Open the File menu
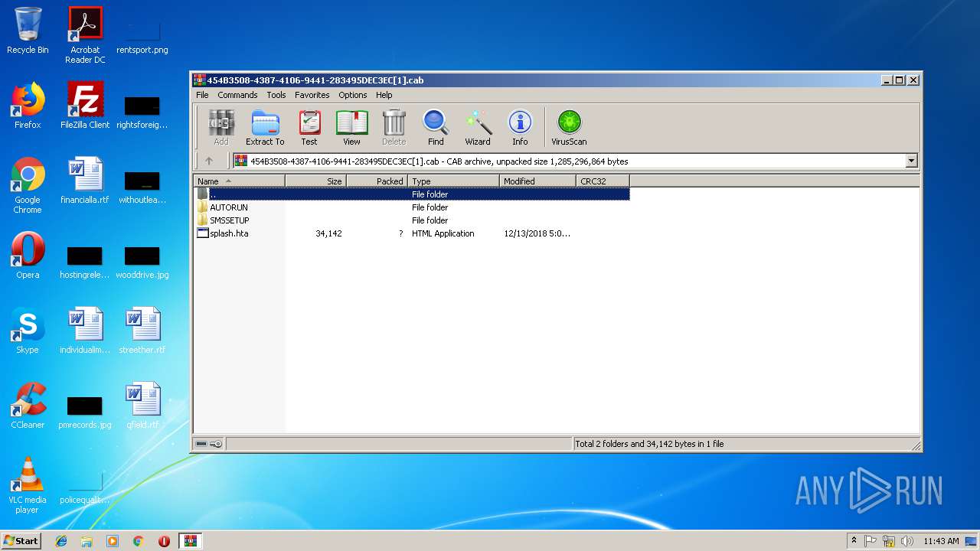 click(202, 95)
